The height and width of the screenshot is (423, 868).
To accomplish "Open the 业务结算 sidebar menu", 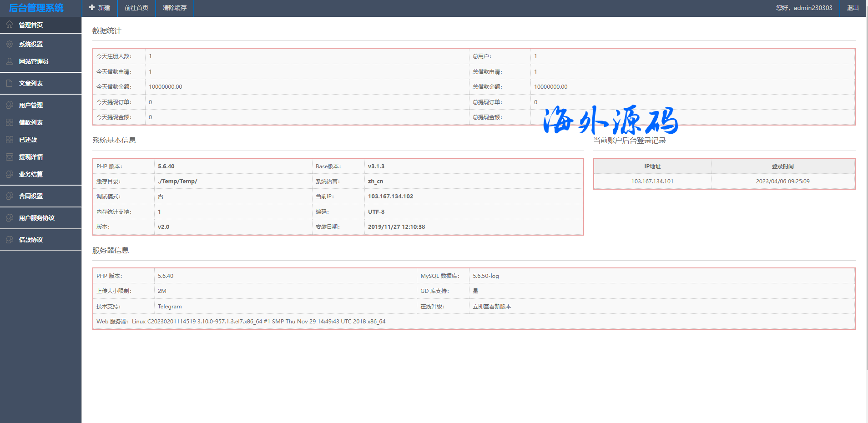I will click(31, 174).
